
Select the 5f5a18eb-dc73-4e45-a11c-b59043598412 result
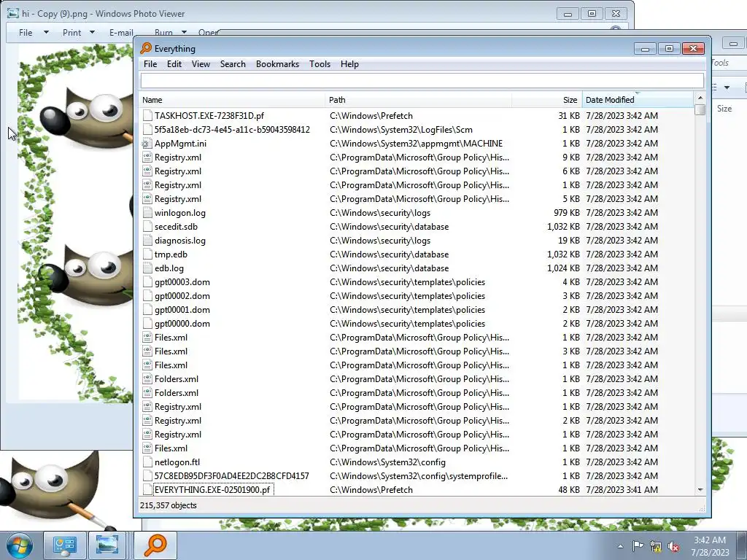(x=232, y=130)
